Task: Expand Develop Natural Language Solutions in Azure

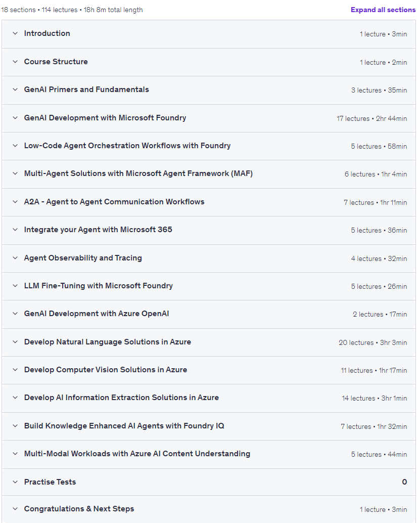Action: (209, 342)
